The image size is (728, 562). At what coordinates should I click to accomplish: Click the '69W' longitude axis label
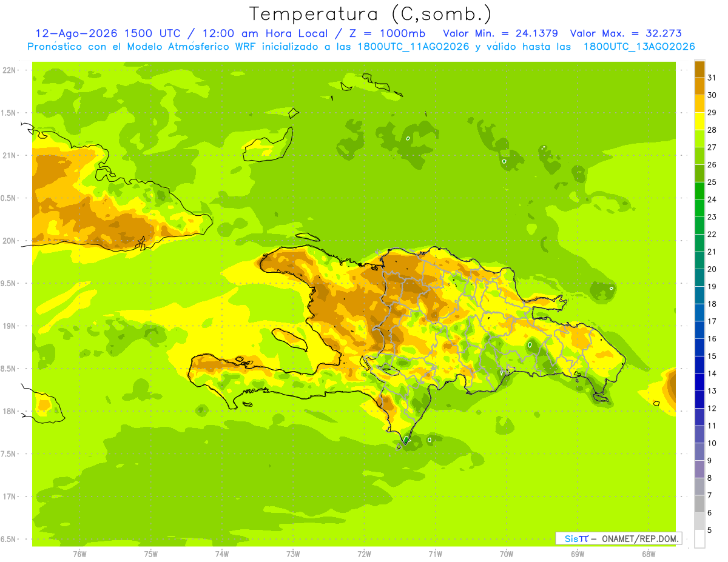pyautogui.click(x=577, y=553)
